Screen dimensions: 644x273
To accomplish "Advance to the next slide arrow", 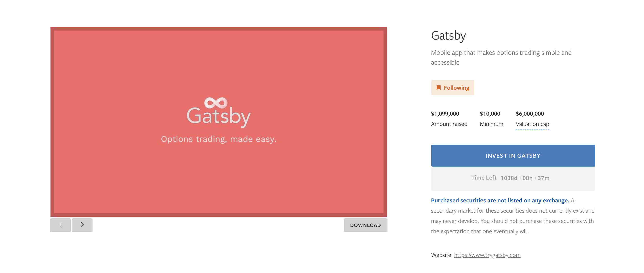I will tap(82, 225).
